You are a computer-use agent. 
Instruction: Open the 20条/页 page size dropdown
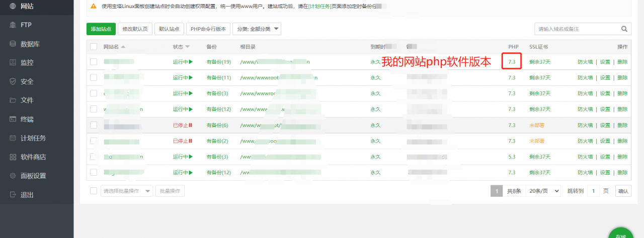[x=543, y=191]
